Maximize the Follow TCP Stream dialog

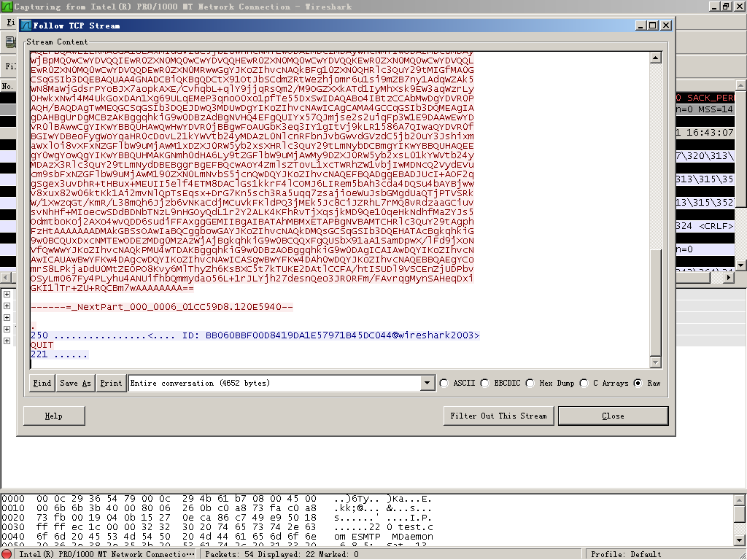(653, 26)
